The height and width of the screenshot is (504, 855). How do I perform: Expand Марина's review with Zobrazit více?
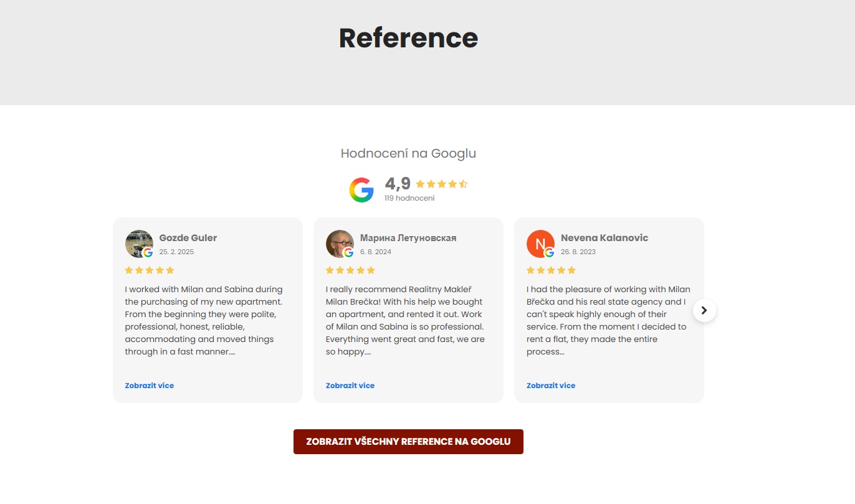point(350,385)
